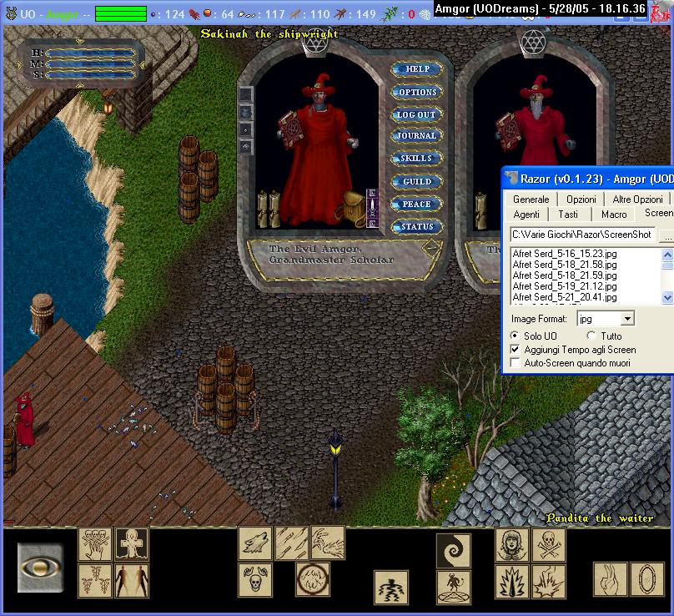Select the Screen tab in Razor

tap(656, 213)
